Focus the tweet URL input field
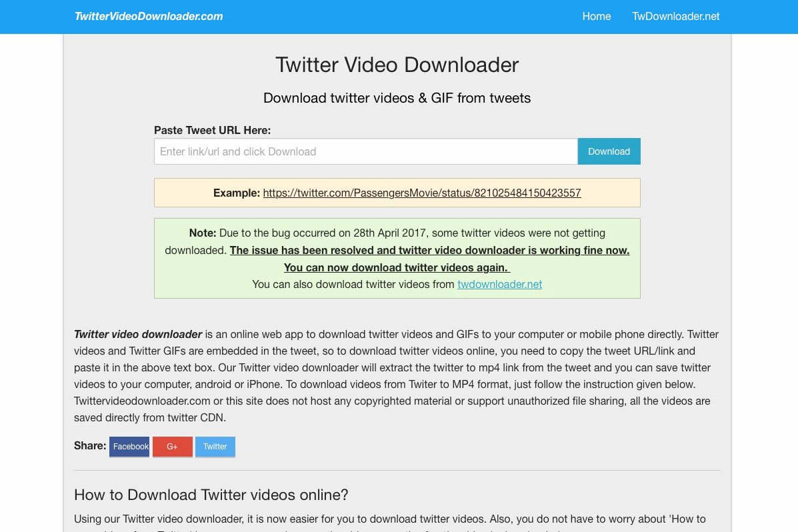Viewport: 798px width, 532px height. pos(366,151)
